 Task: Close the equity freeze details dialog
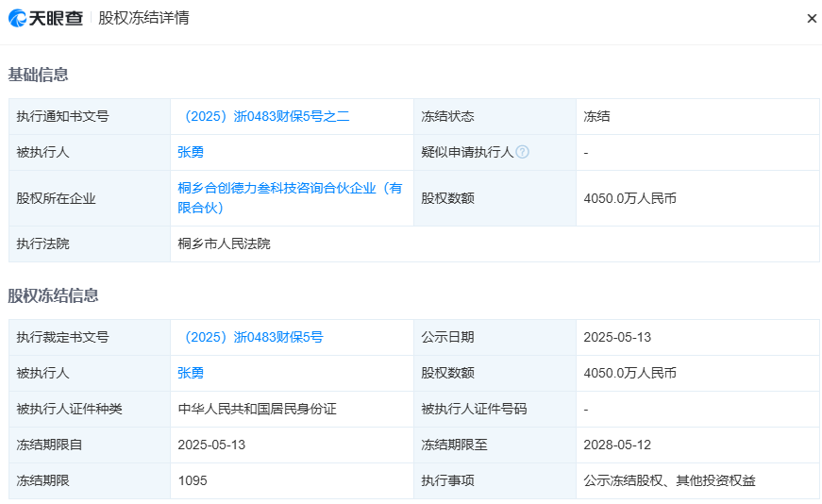pos(811,19)
